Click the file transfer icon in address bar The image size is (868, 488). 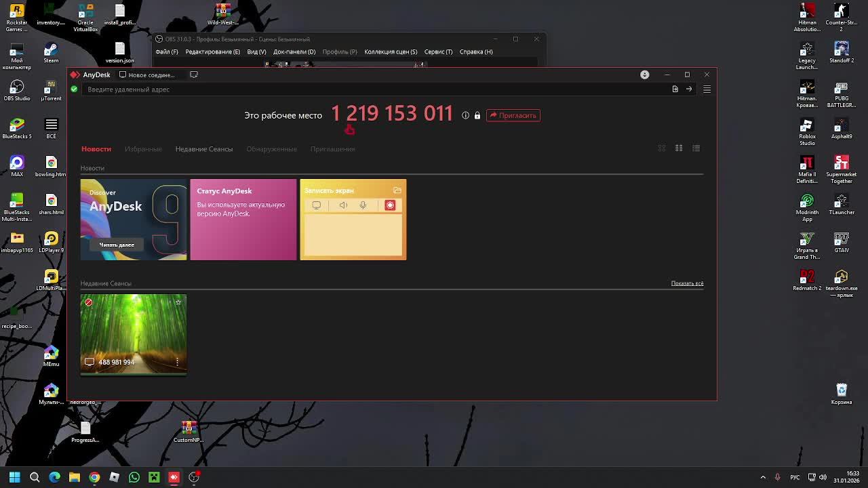pyautogui.click(x=675, y=89)
